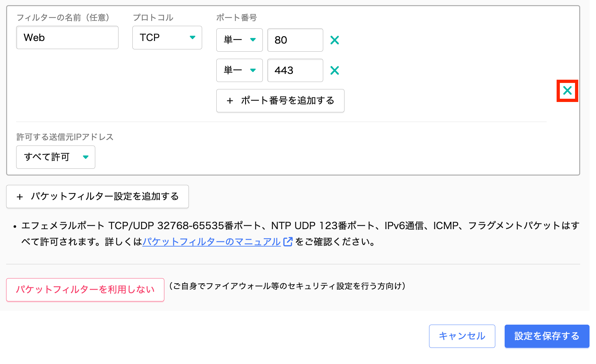Delete the port 443 row
Screen dimensions: 596x364
(334, 70)
